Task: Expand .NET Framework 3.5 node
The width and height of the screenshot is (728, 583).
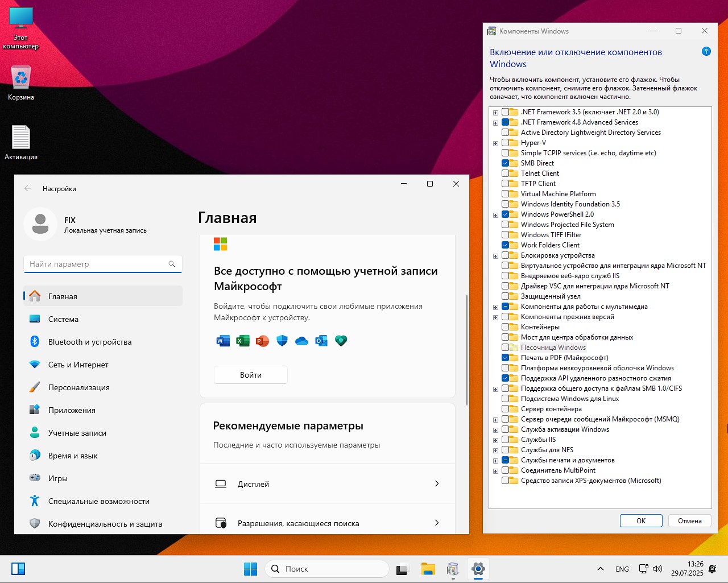Action: click(495, 113)
